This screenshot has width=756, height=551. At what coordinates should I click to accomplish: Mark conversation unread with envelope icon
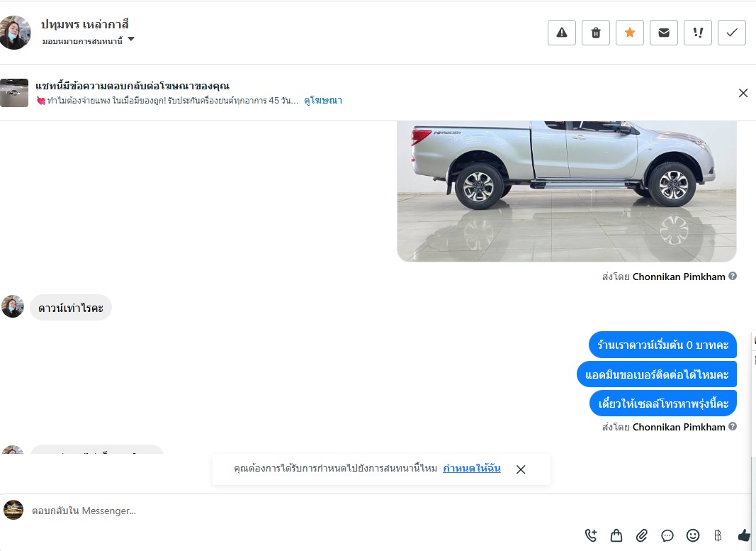(664, 33)
